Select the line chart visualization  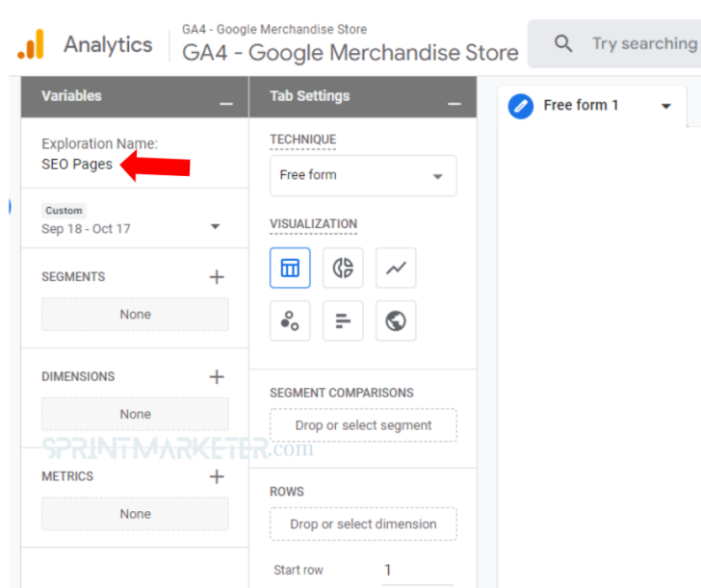pyautogui.click(x=396, y=268)
